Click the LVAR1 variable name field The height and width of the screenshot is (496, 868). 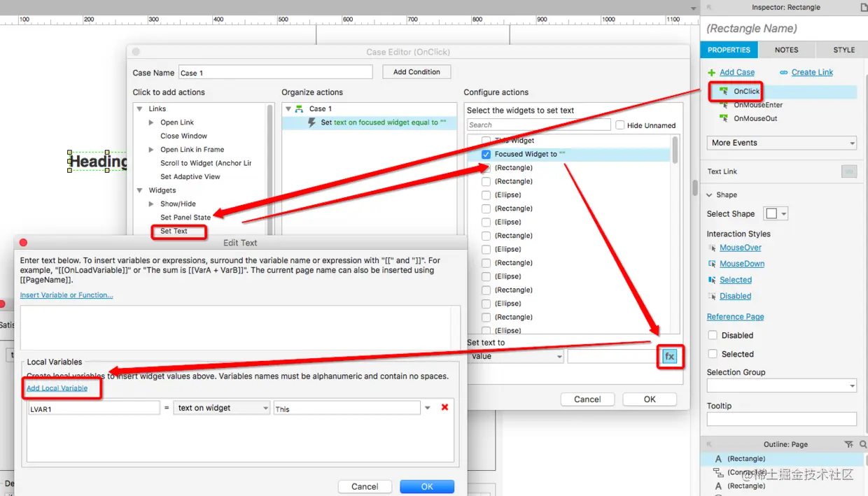[x=94, y=408]
